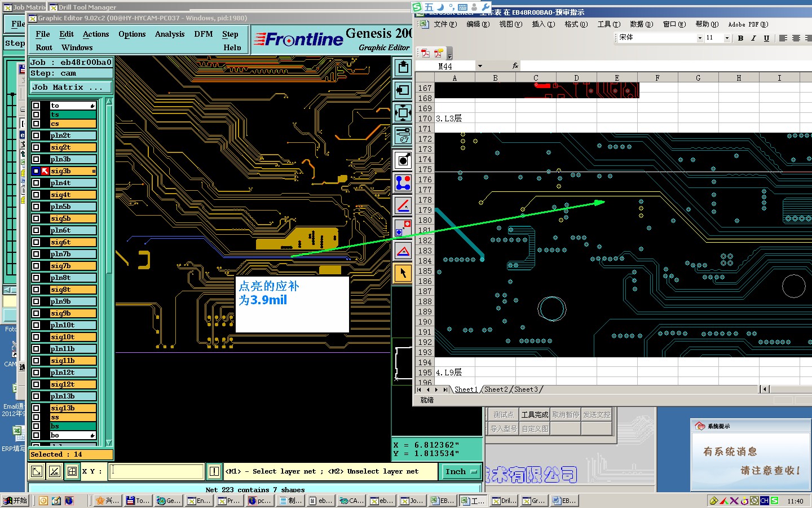Open the font size dropdown showing 11

tap(727, 38)
